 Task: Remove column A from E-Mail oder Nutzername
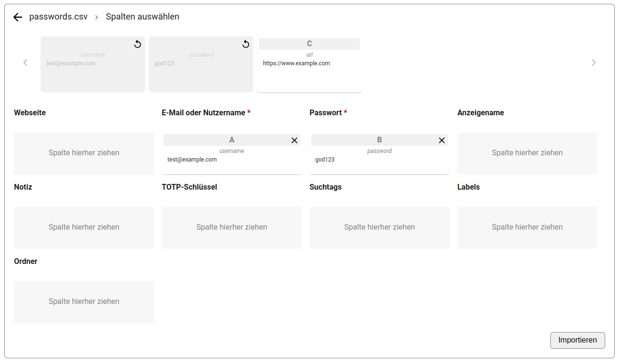click(x=294, y=140)
